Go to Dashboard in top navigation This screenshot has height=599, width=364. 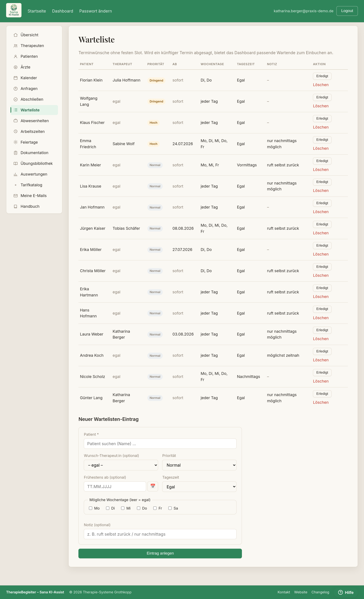[x=62, y=11]
